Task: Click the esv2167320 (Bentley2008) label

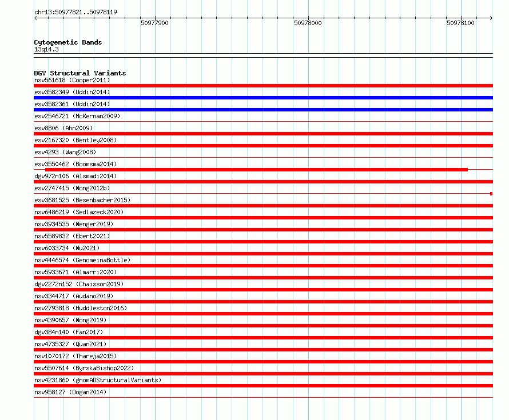Action: click(x=75, y=140)
